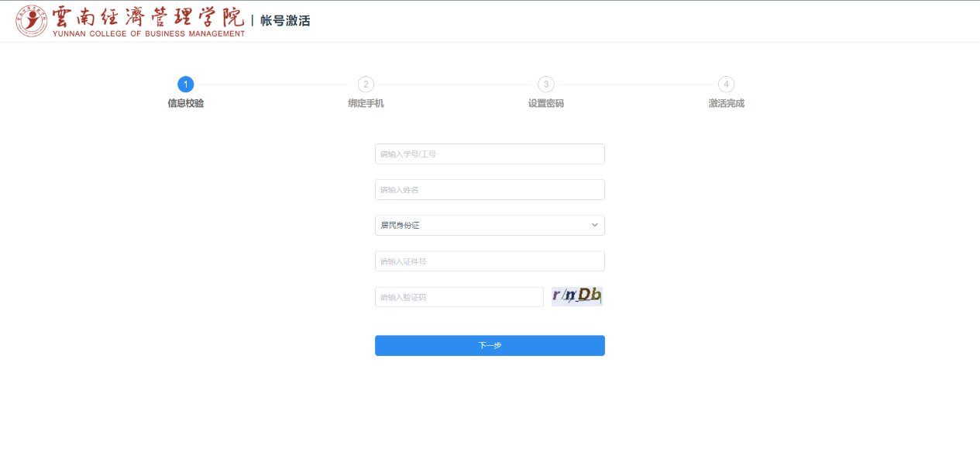Image resolution: width=980 pixels, height=456 pixels.
Task: Focus the captcha code (验证码) input field
Action: [459, 297]
